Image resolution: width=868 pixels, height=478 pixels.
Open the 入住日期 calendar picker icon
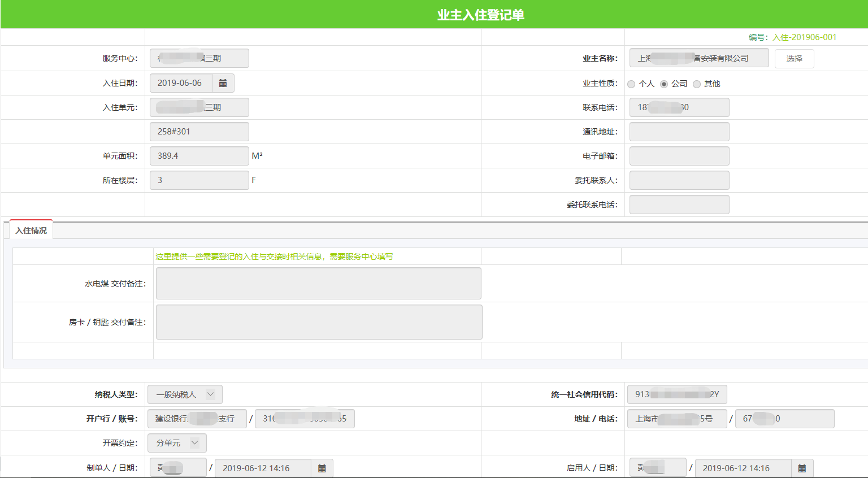223,83
